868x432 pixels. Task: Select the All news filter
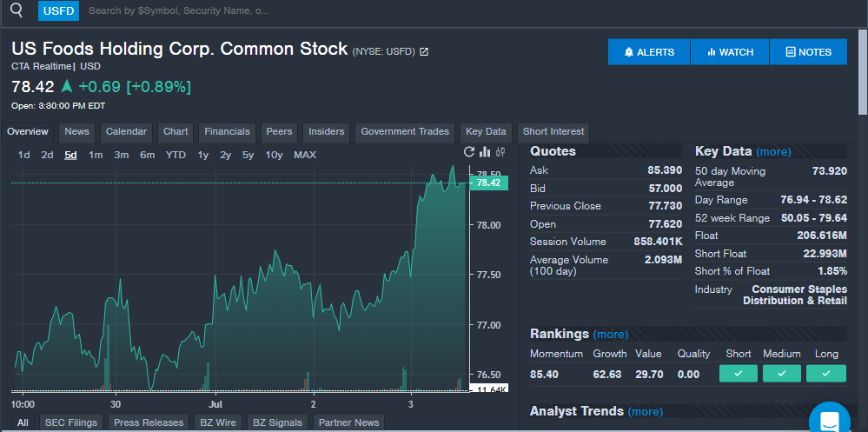23,422
